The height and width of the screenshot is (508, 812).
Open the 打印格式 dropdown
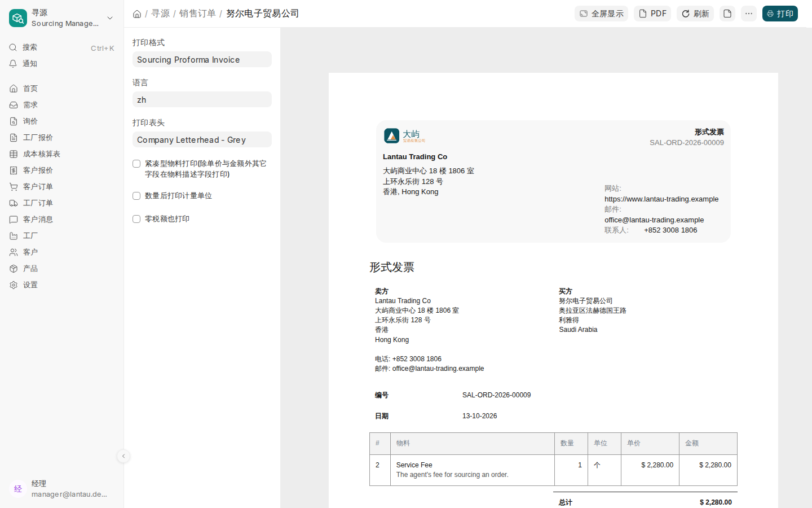pyautogui.click(x=202, y=59)
